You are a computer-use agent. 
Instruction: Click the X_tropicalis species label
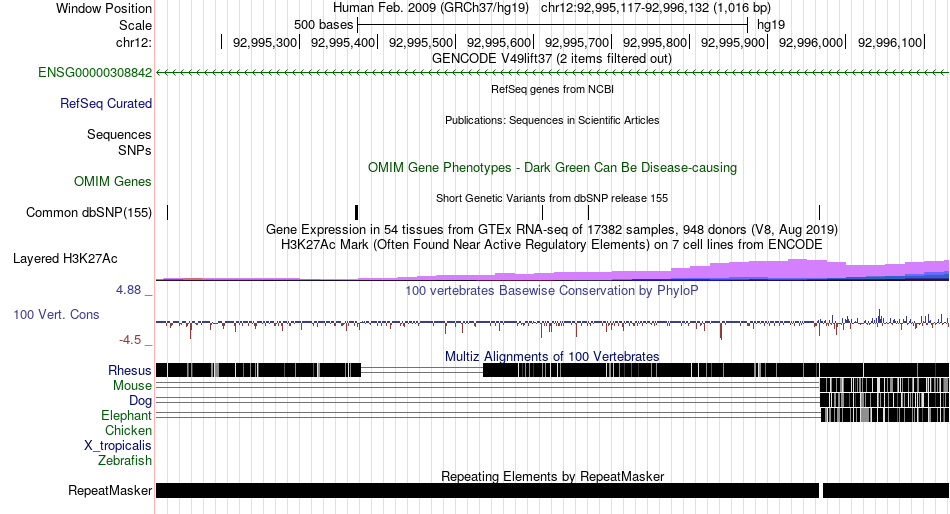(118, 446)
